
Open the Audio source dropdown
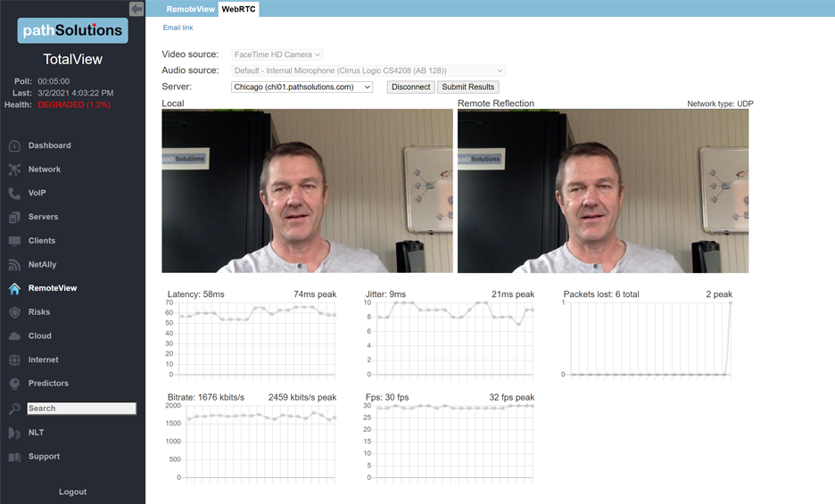(x=368, y=70)
